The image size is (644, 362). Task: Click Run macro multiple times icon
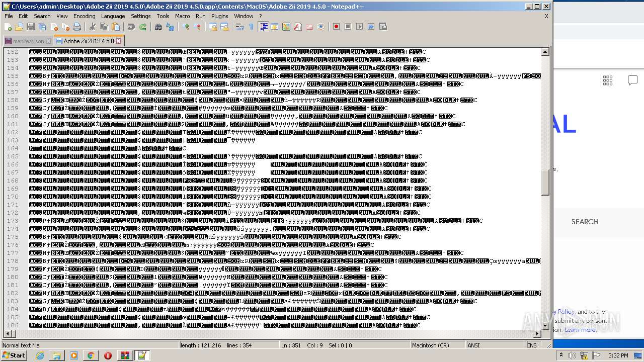click(371, 27)
